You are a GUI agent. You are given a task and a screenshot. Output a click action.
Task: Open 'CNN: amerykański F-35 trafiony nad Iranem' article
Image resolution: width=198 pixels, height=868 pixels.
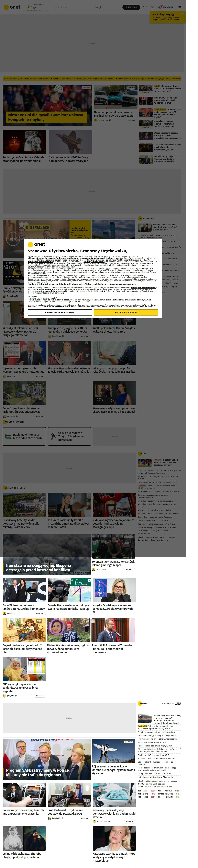[x=70, y=159]
